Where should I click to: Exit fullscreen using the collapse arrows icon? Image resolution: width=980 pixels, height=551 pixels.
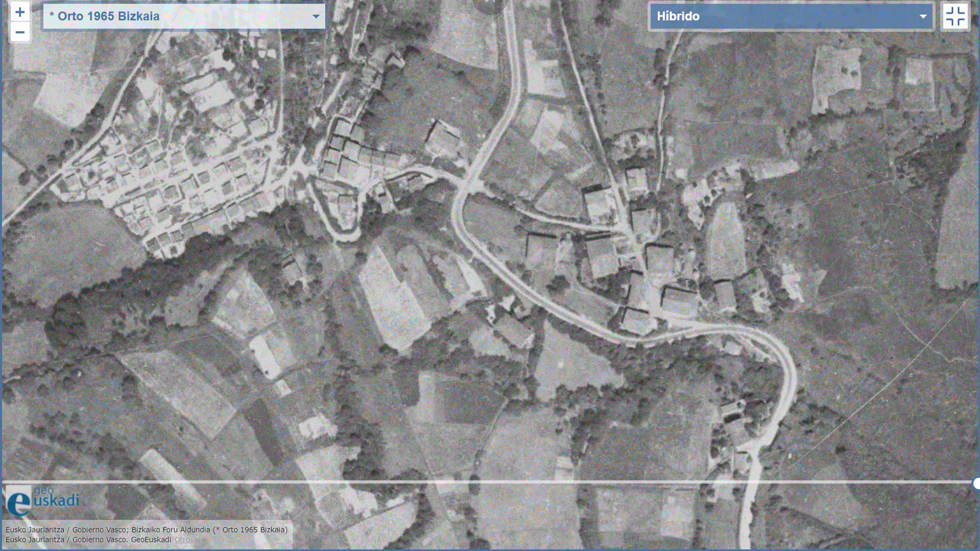tap(955, 16)
